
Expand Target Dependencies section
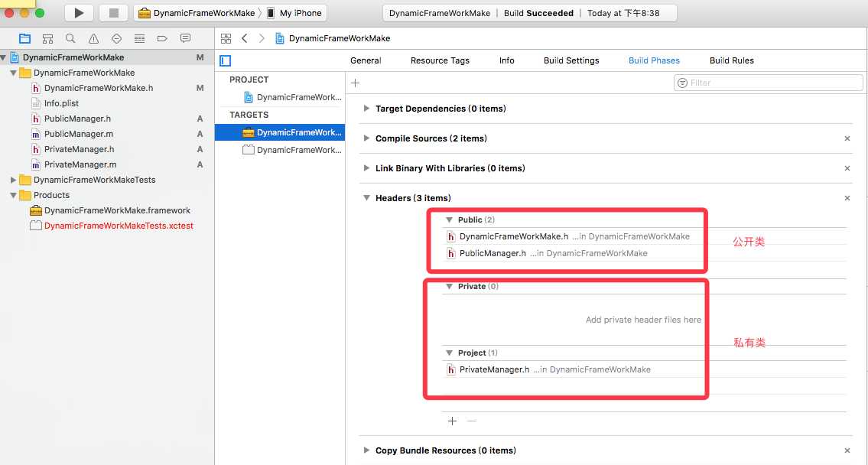coord(366,109)
